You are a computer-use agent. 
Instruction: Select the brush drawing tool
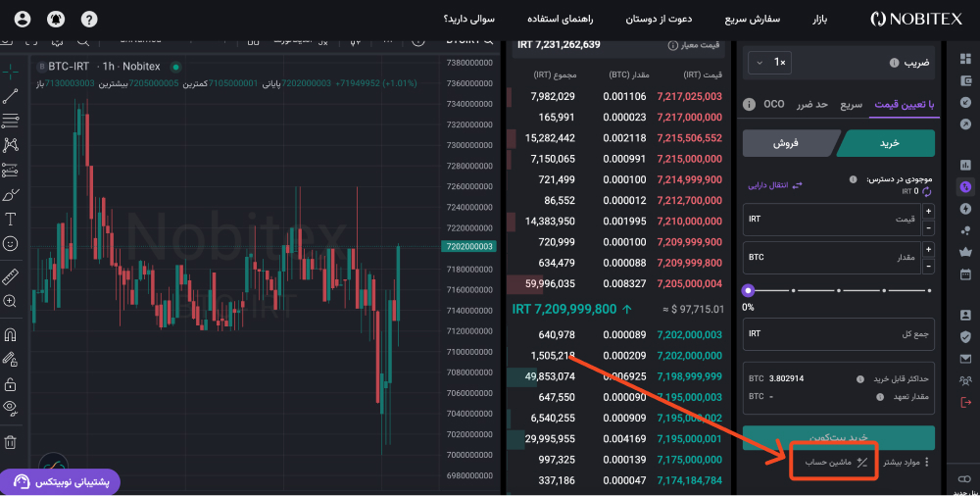point(10,194)
